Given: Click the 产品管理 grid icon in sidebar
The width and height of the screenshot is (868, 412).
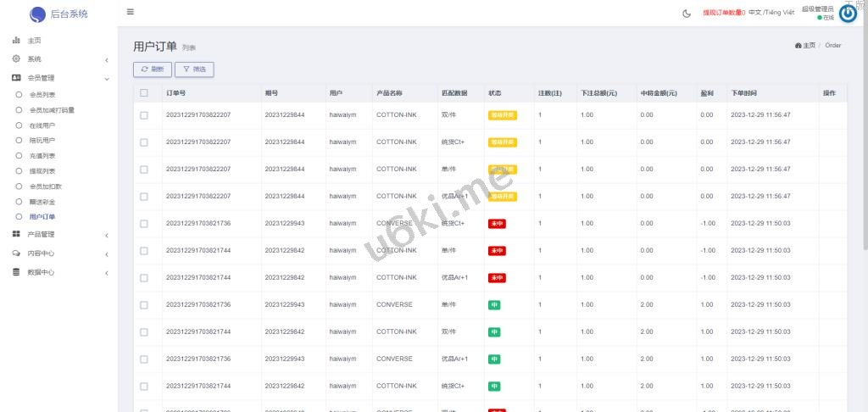Looking at the screenshot, I should point(16,234).
